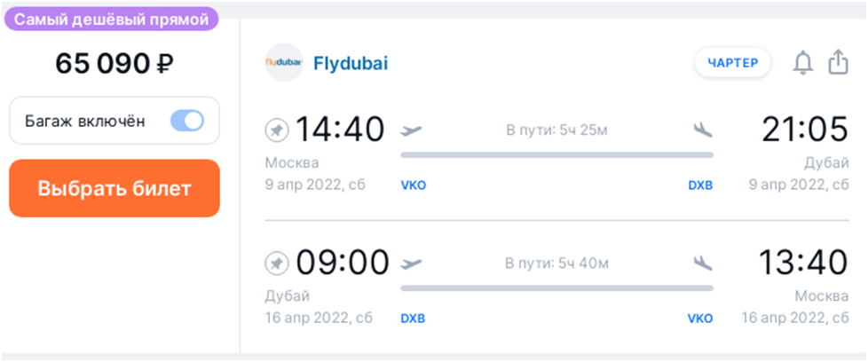Toggle the "Багаж включён" switch
The height and width of the screenshot is (362, 868).
coord(187,122)
